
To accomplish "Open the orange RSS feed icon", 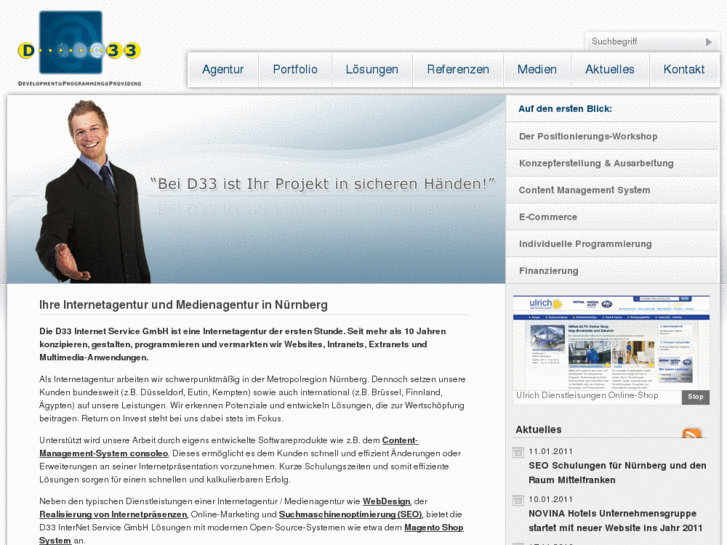I will point(691,433).
